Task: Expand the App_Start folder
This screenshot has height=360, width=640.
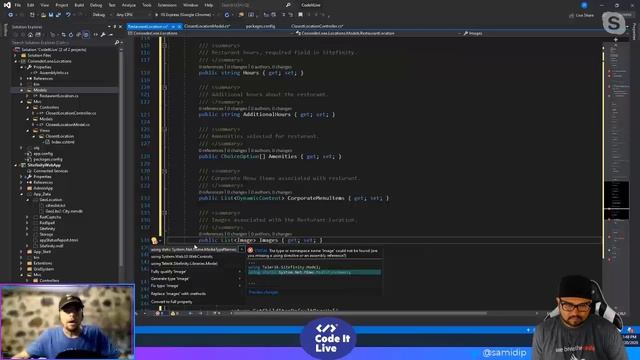Action: click(22, 252)
